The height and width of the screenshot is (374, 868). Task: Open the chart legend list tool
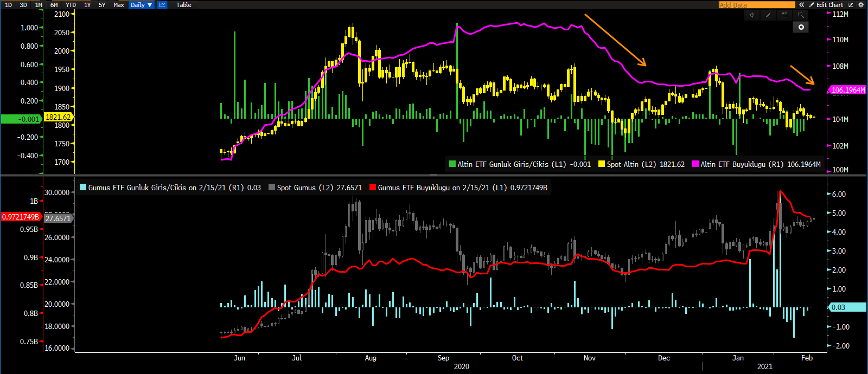(x=784, y=15)
